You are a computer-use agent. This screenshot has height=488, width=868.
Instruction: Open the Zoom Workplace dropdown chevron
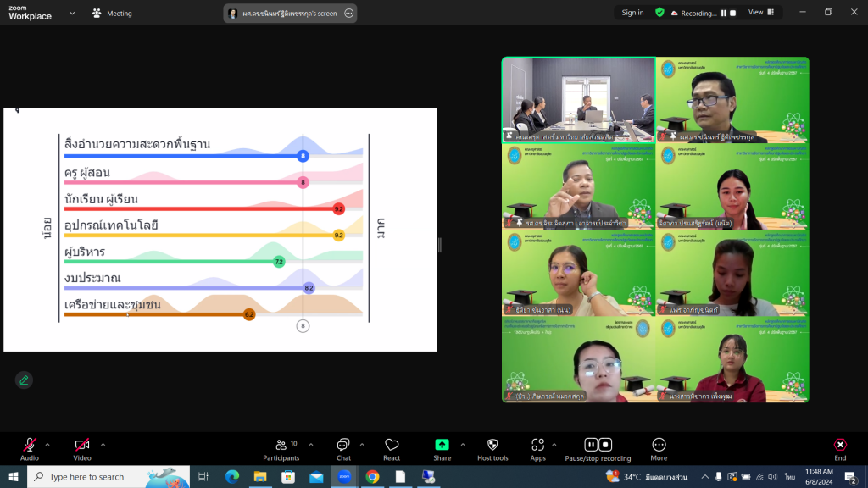(x=72, y=14)
